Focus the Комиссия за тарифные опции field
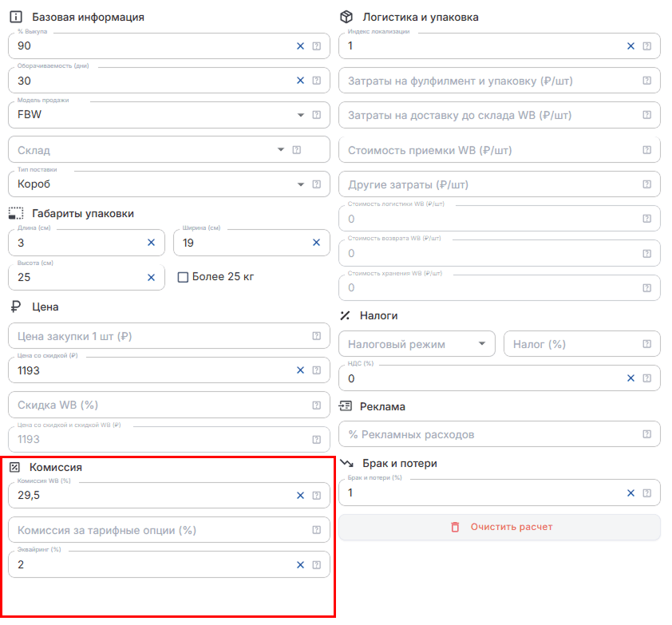 coord(159,530)
